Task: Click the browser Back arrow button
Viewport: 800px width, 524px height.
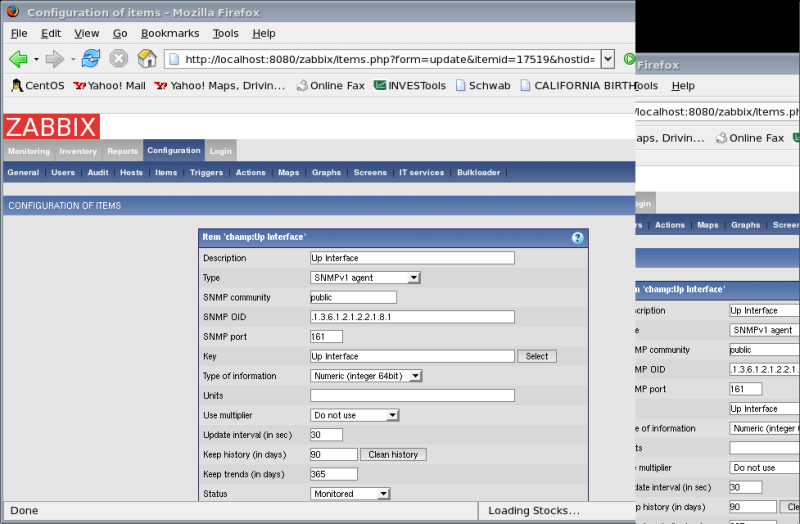Action: click(18, 59)
